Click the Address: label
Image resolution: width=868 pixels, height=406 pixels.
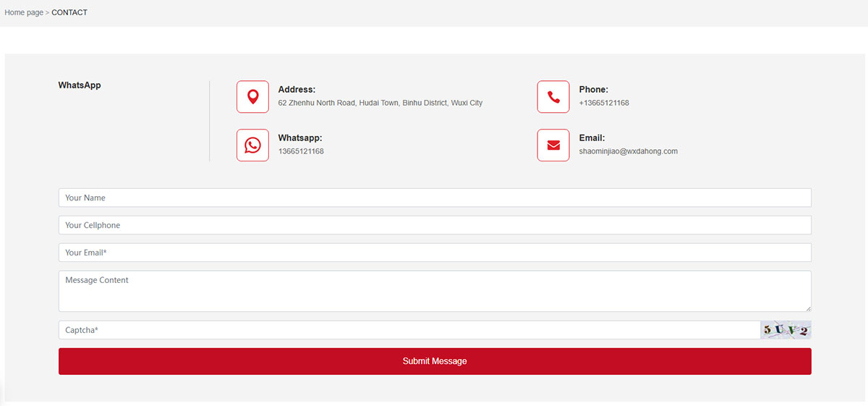tap(297, 90)
